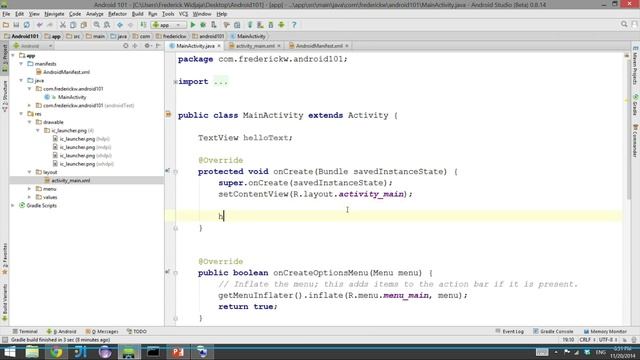
Task: Switch to the AndroidManifest.xml editor tab
Action: click(x=319, y=46)
